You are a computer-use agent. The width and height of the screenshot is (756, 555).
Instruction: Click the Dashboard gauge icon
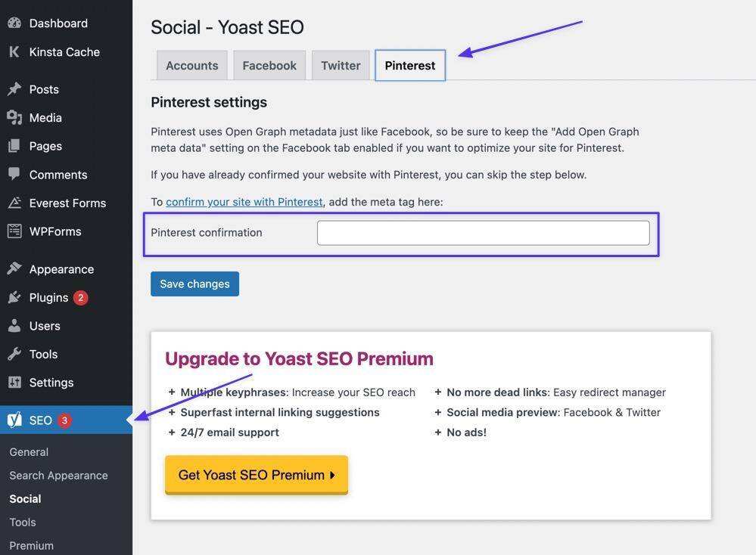point(14,23)
